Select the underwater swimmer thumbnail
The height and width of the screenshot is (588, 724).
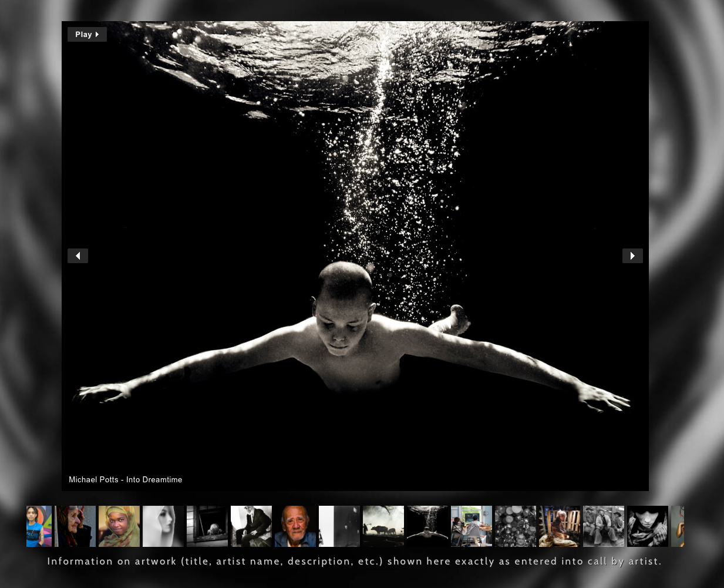[x=427, y=526]
